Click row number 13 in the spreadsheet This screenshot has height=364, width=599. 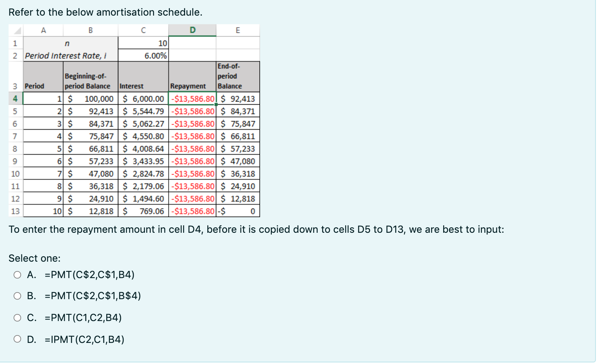point(16,211)
